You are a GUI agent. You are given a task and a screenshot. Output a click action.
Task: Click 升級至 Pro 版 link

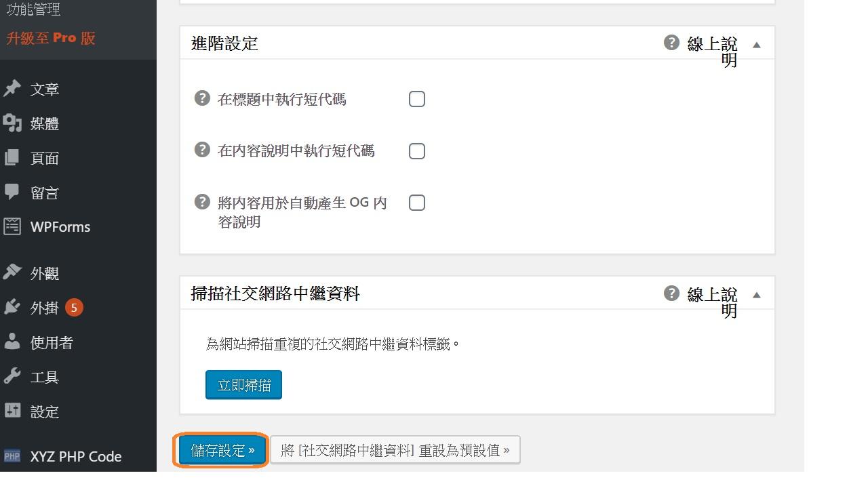51,38
